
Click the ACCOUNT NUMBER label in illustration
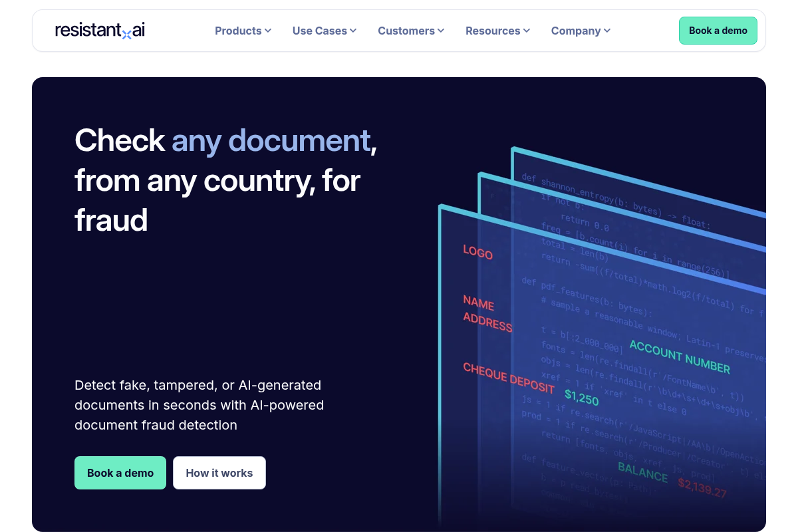(x=680, y=357)
